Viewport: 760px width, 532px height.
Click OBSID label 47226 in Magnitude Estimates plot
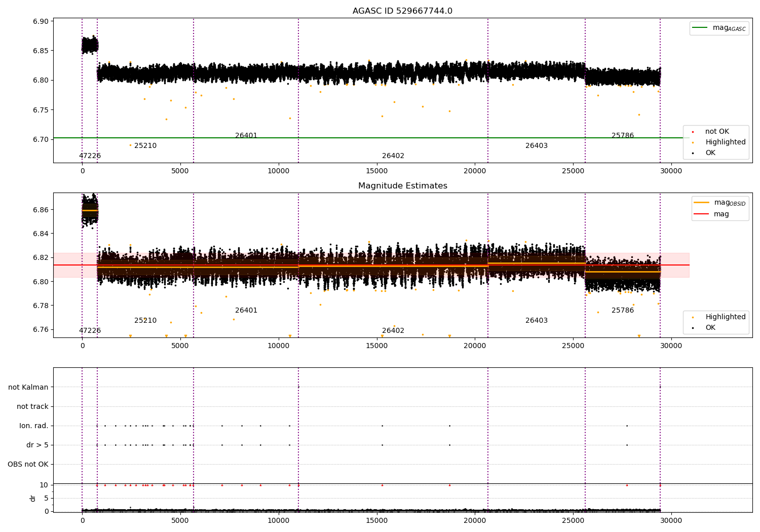pyautogui.click(x=90, y=331)
